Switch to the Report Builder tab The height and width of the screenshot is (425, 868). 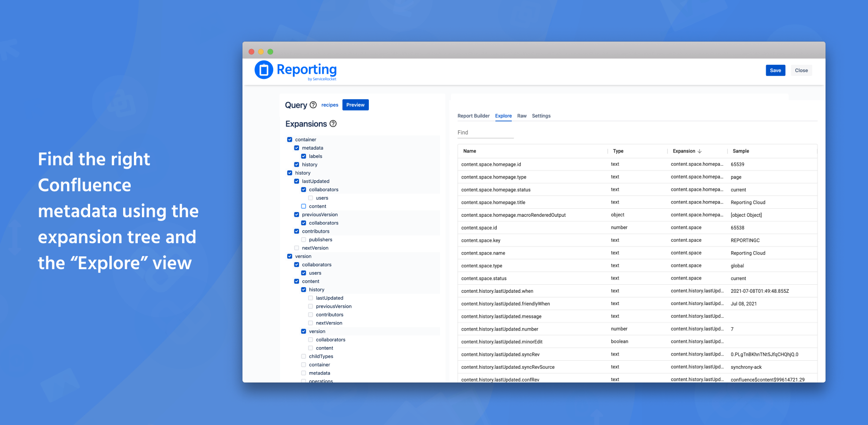click(x=474, y=116)
